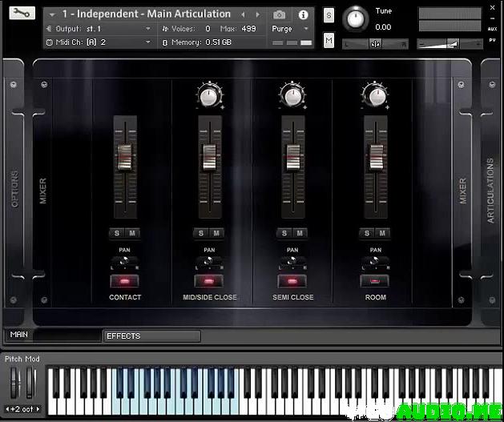The width and height of the screenshot is (504, 422).
Task: Adjust the ROOM volume fader
Action: 376,157
